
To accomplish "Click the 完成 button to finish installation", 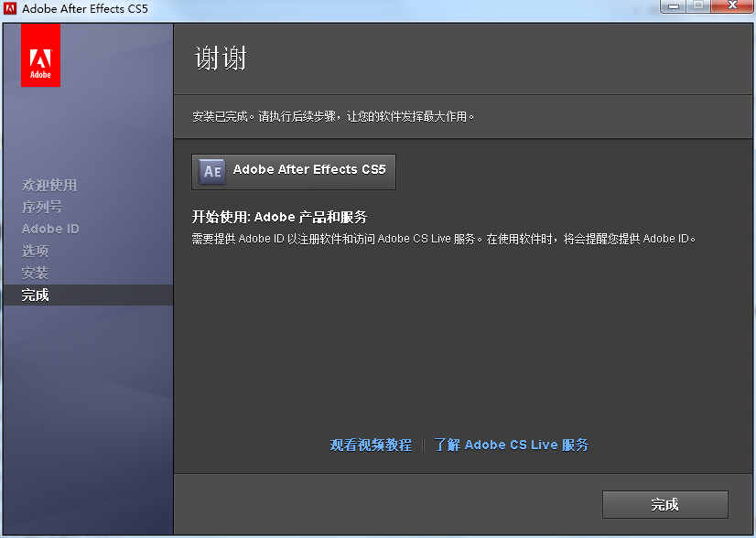I will (x=664, y=504).
